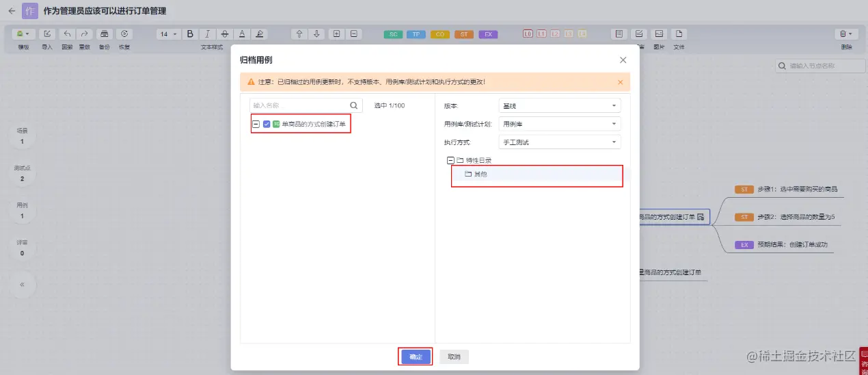Select the orange ST tag
This screenshot has height=375, width=868.
(x=463, y=34)
